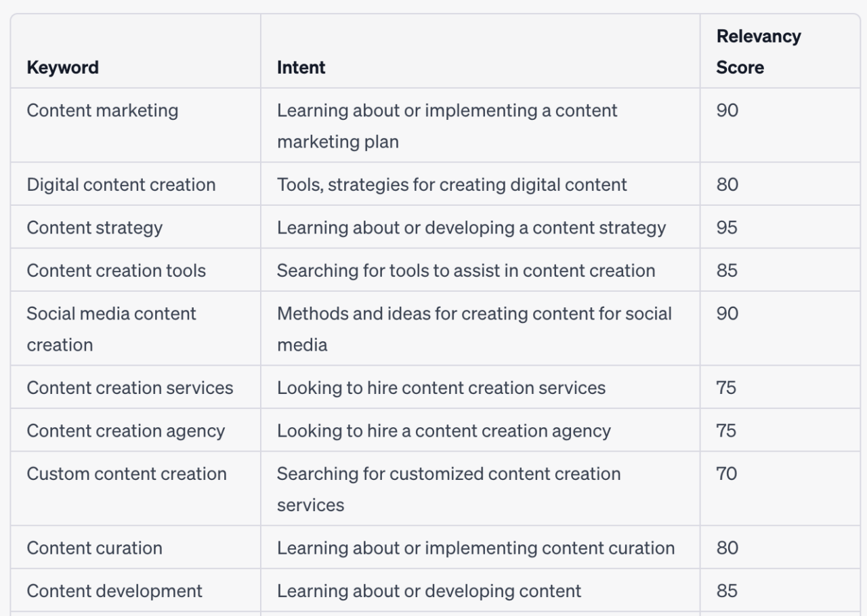Click the Content curation keyword cell
Screen dimensions: 867x616
(95, 548)
